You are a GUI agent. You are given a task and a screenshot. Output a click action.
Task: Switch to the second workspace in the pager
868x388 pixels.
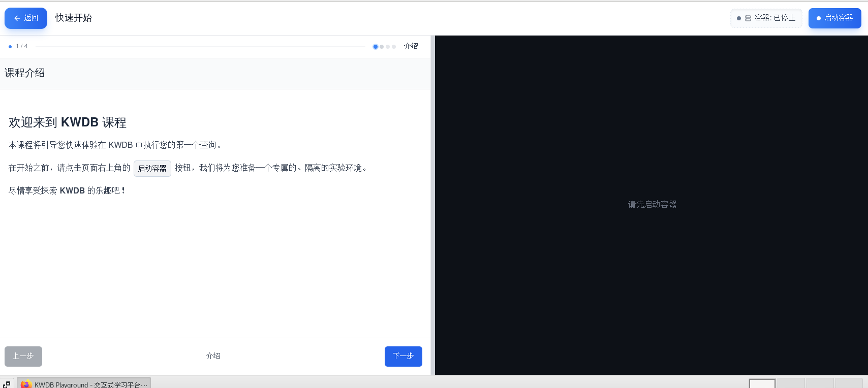tap(791, 383)
